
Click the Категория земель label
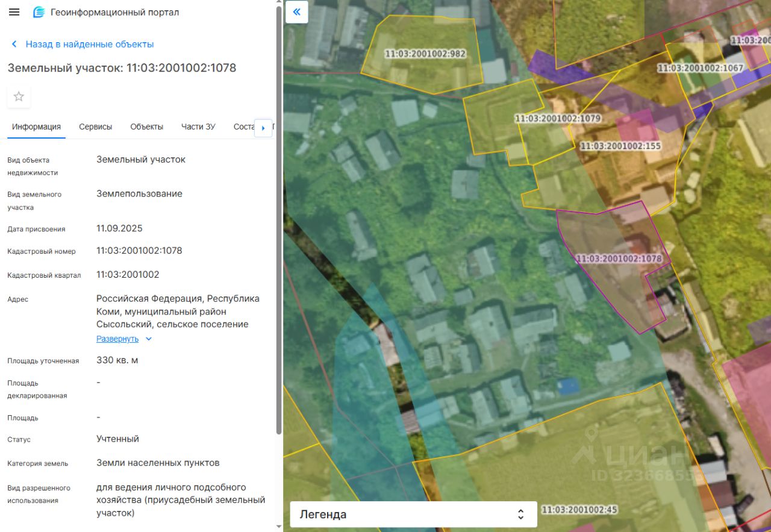38,463
